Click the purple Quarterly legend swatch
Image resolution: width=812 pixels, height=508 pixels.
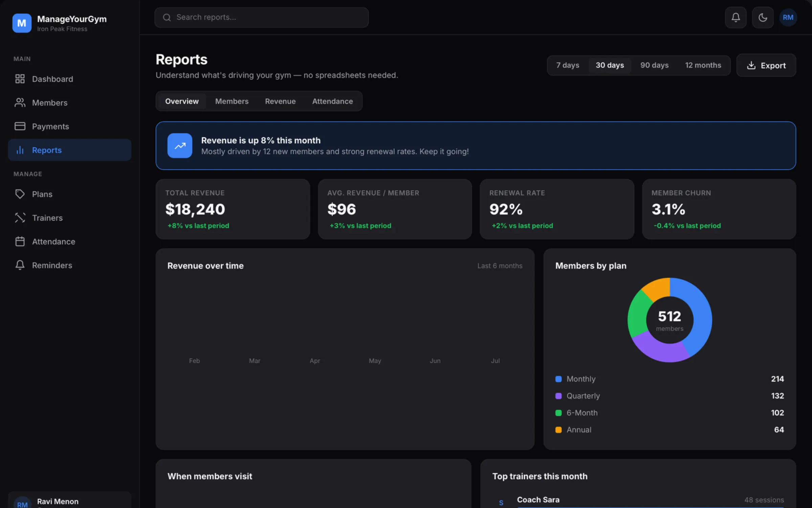click(x=559, y=396)
